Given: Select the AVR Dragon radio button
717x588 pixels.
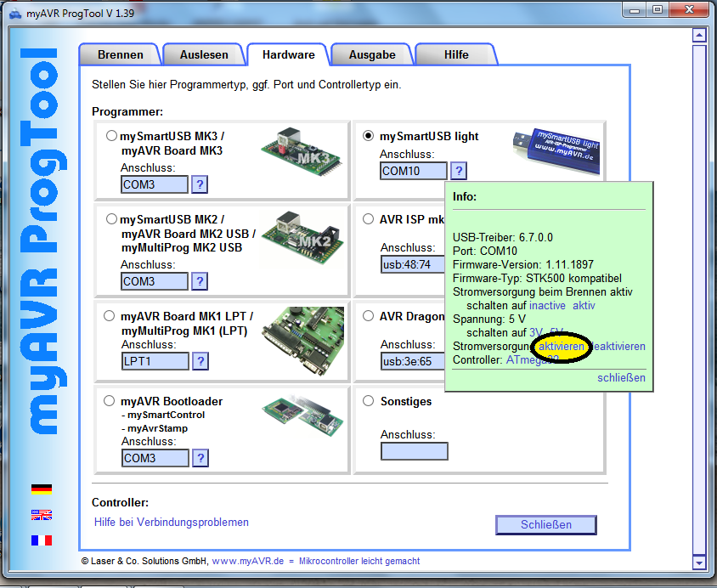Looking at the screenshot, I should (x=368, y=316).
